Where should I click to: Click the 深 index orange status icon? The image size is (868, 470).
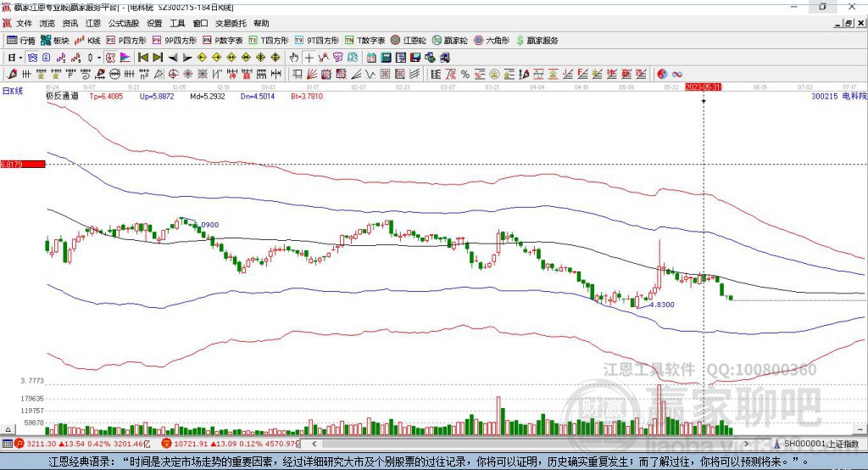click(x=167, y=444)
